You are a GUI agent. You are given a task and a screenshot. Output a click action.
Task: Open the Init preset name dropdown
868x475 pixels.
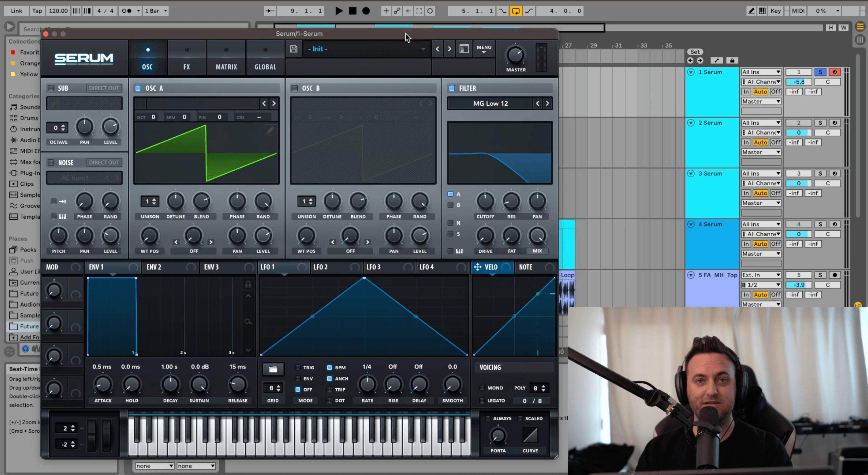pos(365,49)
